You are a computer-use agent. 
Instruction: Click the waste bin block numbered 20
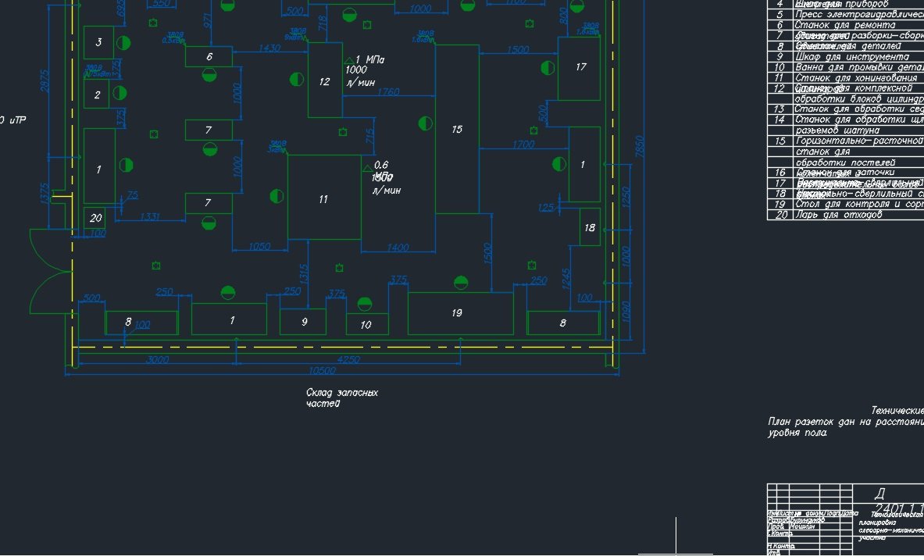click(95, 218)
